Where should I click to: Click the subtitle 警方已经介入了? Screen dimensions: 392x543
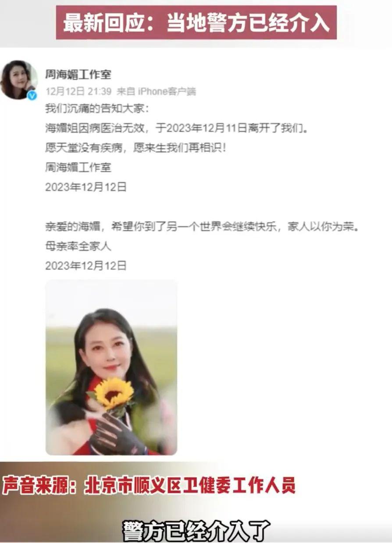(196, 529)
